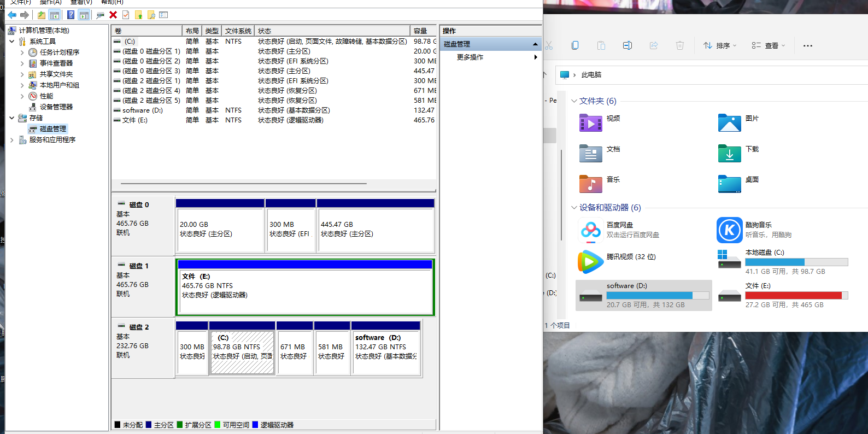Open the 视频 folder icon
The image size is (868, 434).
point(591,123)
